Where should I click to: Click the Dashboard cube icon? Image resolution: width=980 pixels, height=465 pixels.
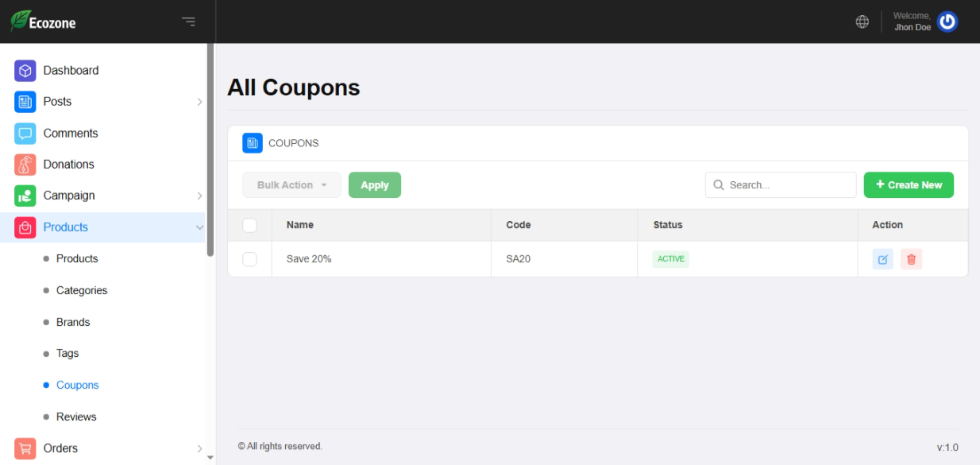tap(25, 71)
